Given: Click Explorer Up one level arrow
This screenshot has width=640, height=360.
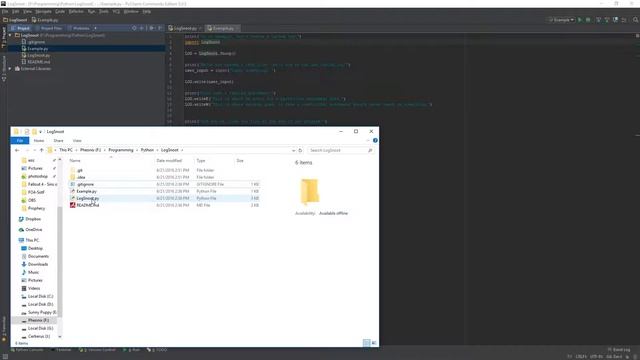Looking at the screenshot, I should 42,150.
